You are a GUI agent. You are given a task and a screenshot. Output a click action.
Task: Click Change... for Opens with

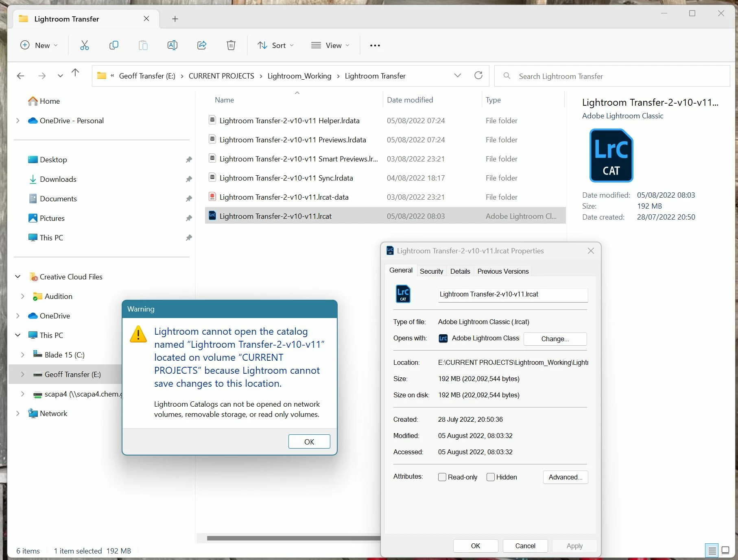555,339
